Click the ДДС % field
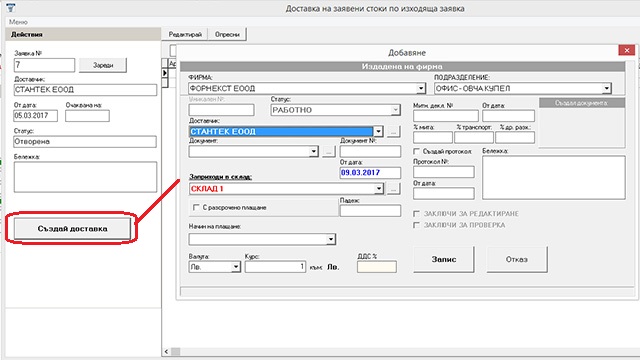 pos(377,267)
